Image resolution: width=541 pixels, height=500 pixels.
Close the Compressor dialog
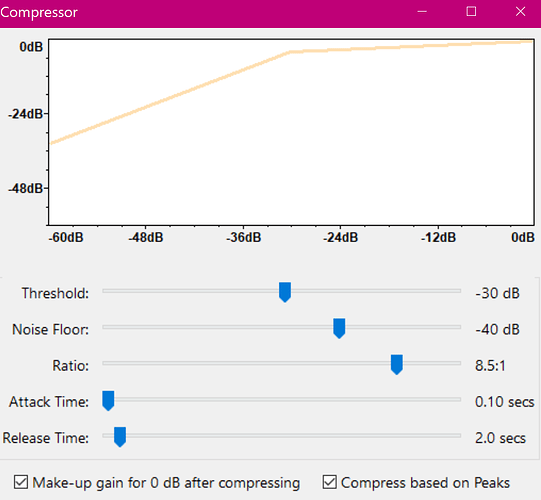point(520,12)
